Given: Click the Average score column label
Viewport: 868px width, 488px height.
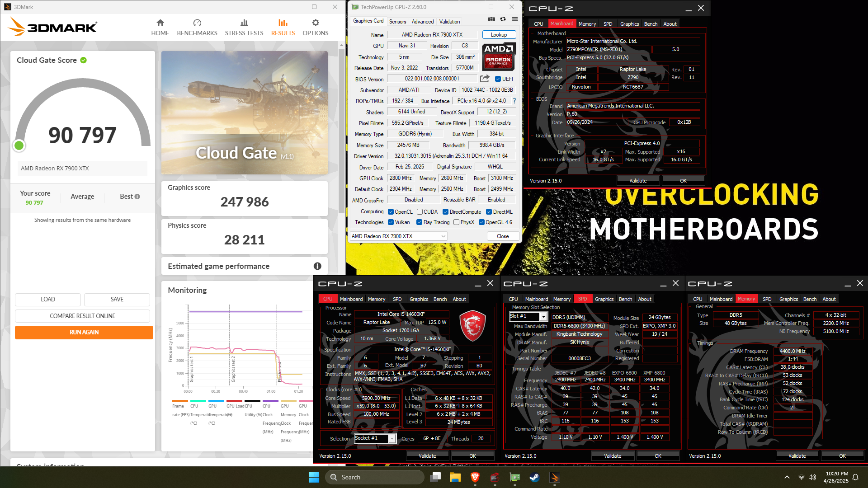Looking at the screenshot, I should tap(82, 197).
